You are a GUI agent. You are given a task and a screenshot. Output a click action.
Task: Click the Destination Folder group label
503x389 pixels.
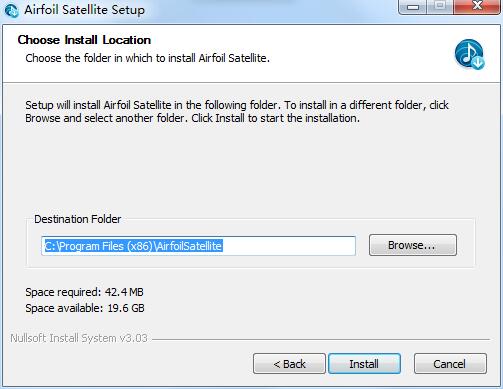[78, 219]
